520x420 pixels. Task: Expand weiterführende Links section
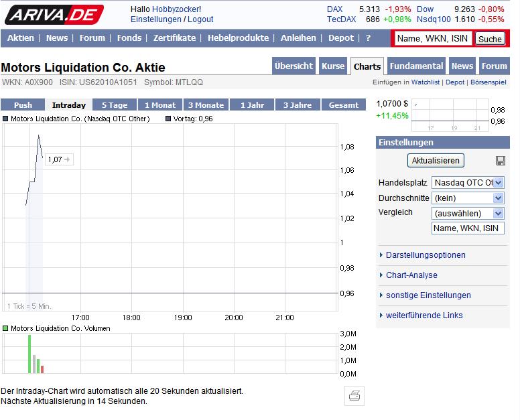[x=424, y=316]
